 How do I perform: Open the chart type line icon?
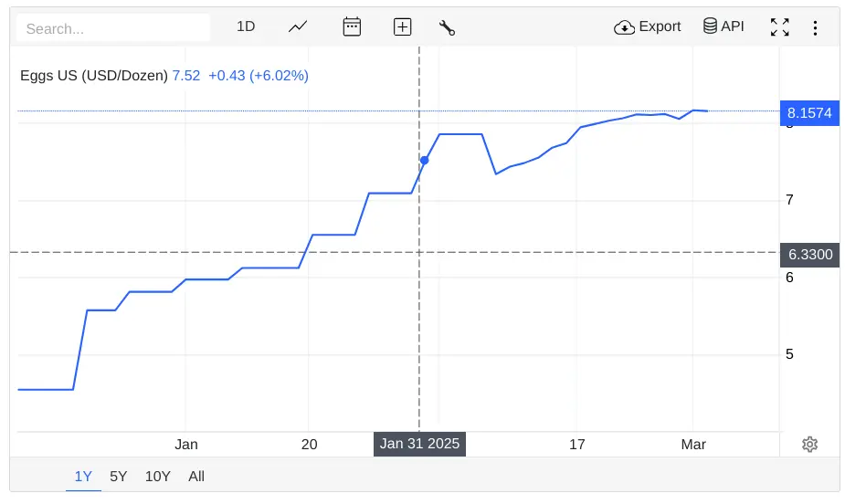pyautogui.click(x=298, y=27)
